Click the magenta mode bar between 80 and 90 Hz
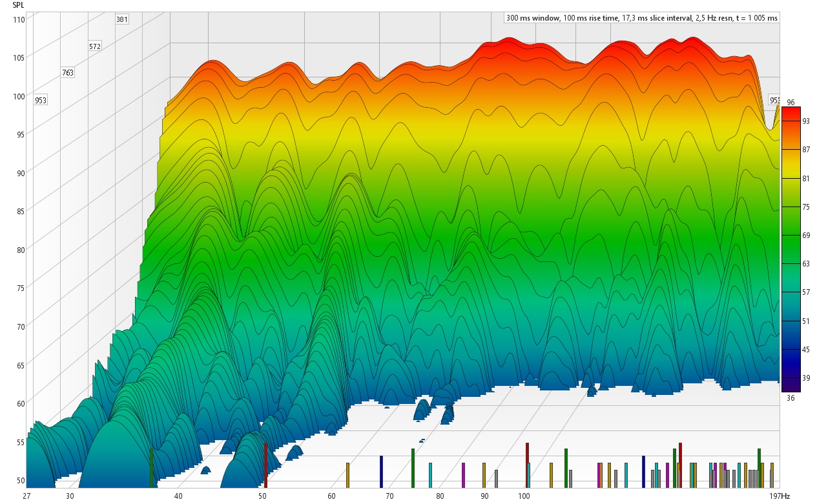The height and width of the screenshot is (504, 817). [463, 475]
